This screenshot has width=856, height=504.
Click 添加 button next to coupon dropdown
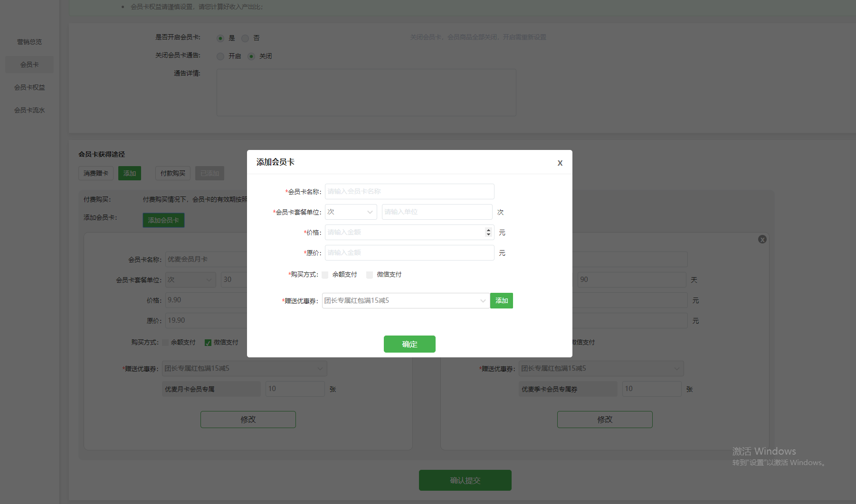click(x=502, y=301)
